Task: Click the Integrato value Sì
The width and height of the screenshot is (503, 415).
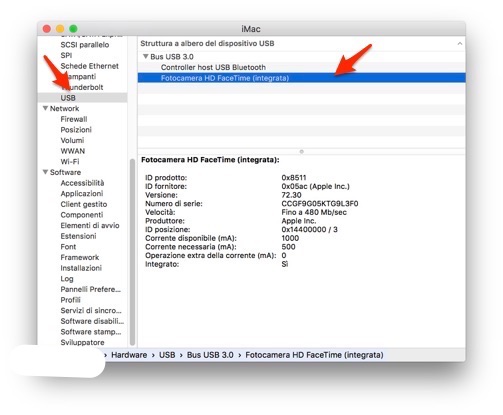Action: click(285, 264)
